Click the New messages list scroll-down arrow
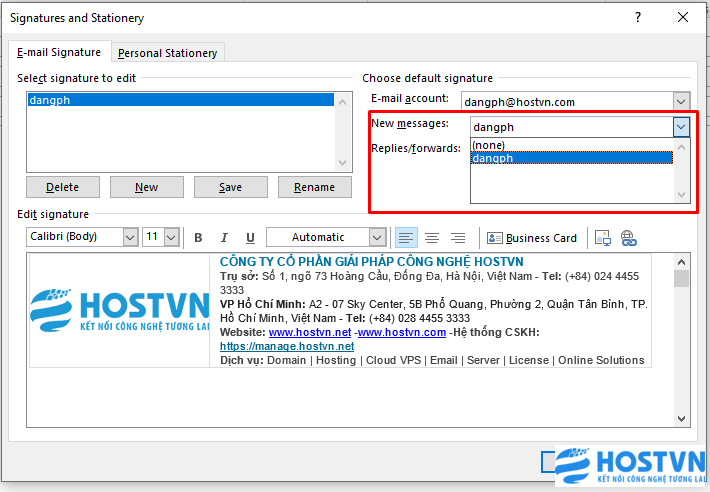The height and width of the screenshot is (492, 710). pos(681,195)
